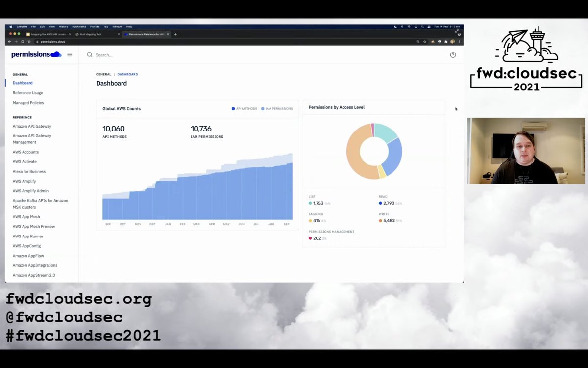Toggle the hamburger sidebar menu
The width and height of the screenshot is (588, 368).
[70, 54]
